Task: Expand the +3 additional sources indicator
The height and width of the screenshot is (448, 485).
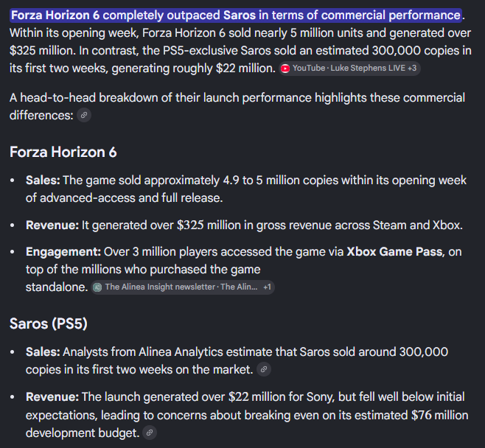Action: point(412,69)
